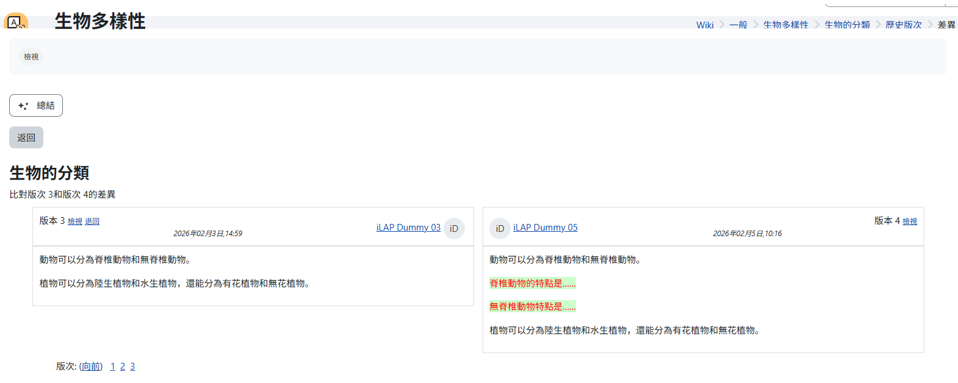This screenshot has width=958, height=383.
Task: Click the sparkle icon on the 總結 button
Action: (x=23, y=106)
